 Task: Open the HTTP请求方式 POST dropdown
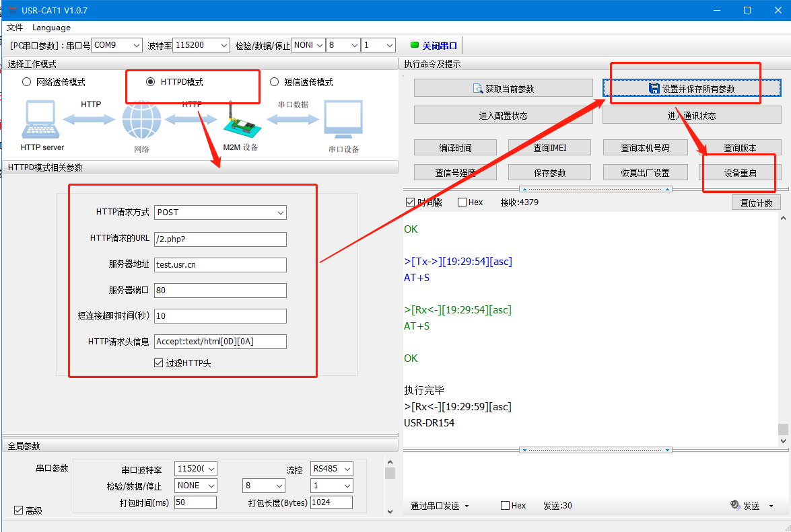tap(220, 213)
